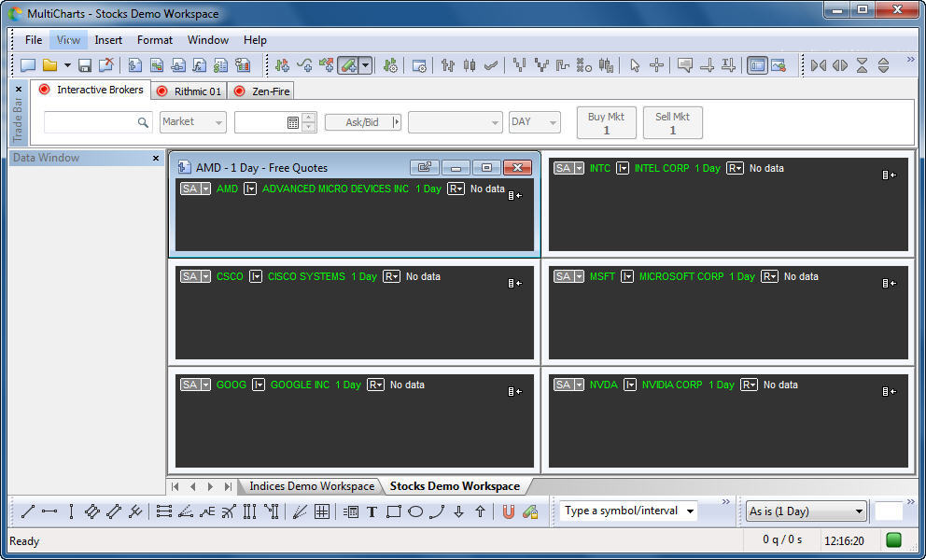Select the line on close chart style
The width and height of the screenshot is (926, 560).
(x=491, y=65)
